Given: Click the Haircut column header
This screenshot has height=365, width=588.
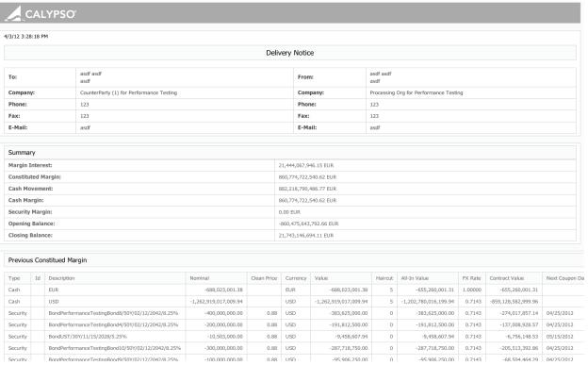Looking at the screenshot, I should coord(384,278).
